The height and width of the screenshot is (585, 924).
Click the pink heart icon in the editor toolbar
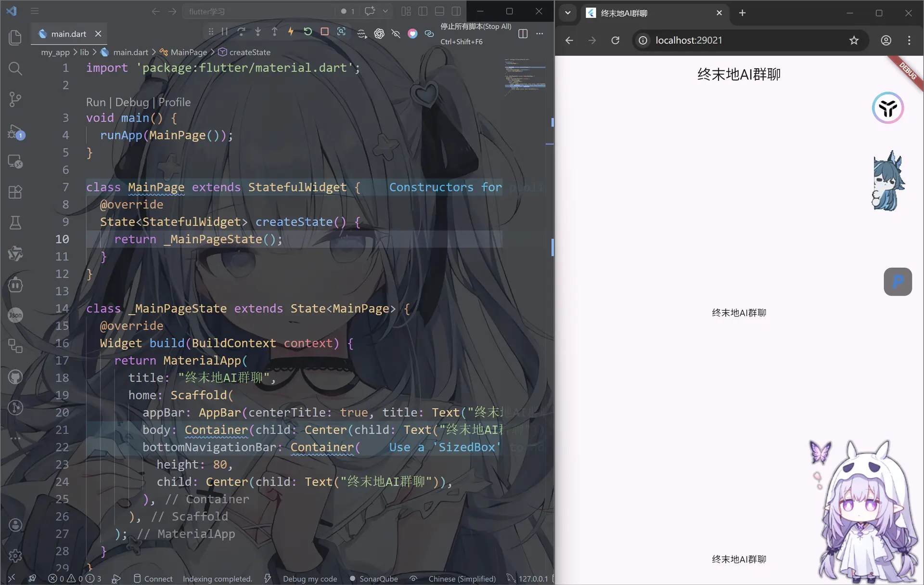(x=412, y=33)
